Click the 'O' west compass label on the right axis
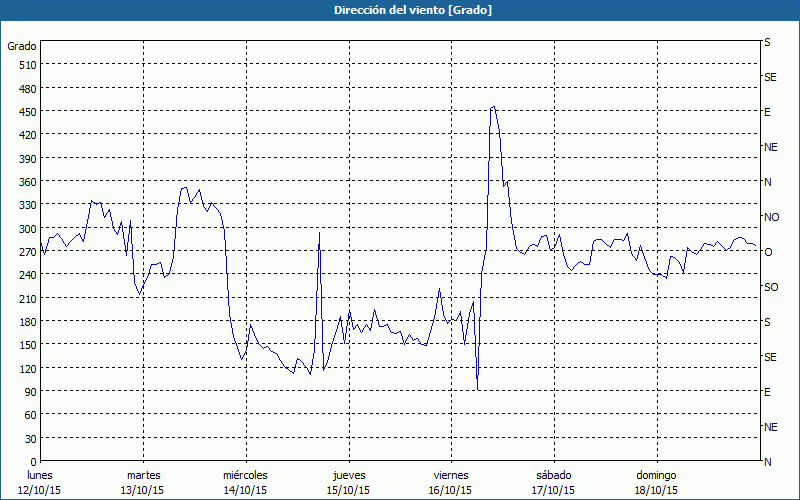This screenshot has height=500, width=800. pyautogui.click(x=768, y=252)
